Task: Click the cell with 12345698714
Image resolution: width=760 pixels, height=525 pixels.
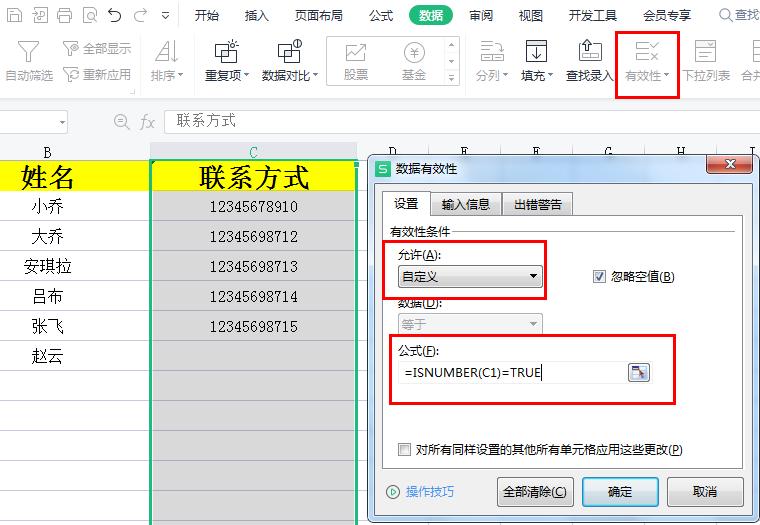Action: coord(253,296)
